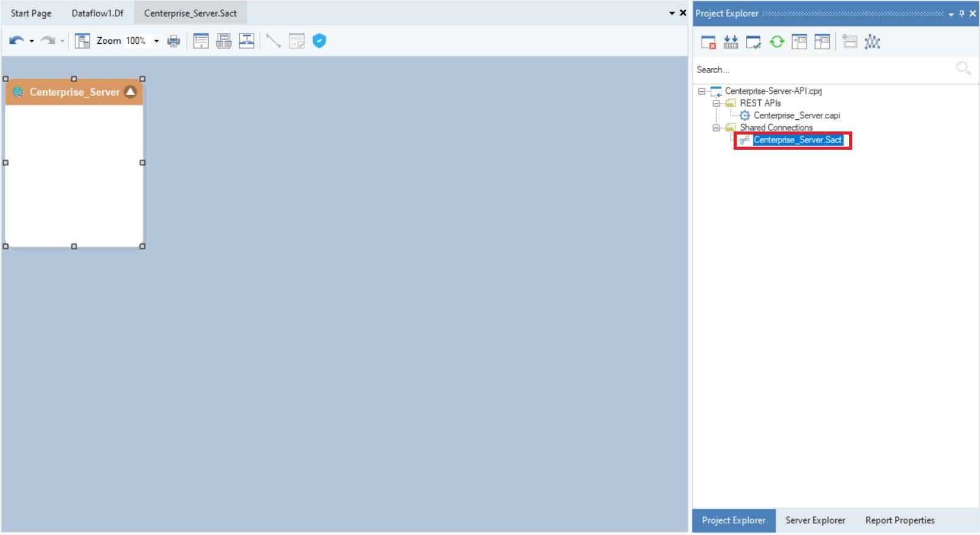The width and height of the screenshot is (980, 535).
Task: Click the align-between-bars toolbar icon
Action: 246,41
